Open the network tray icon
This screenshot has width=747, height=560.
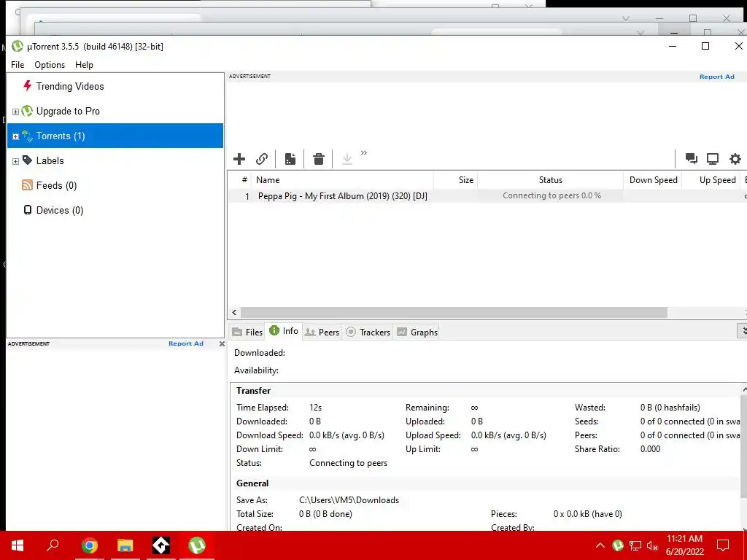point(635,545)
